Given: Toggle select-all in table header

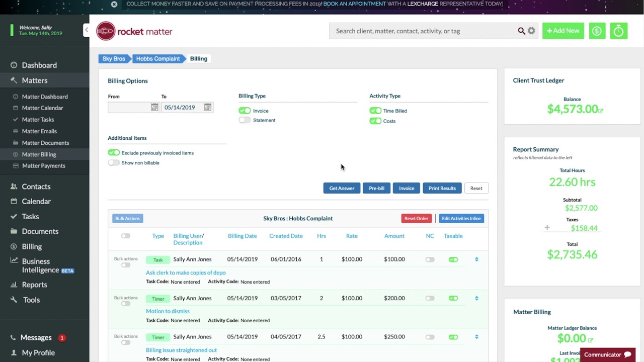Looking at the screenshot, I should (126, 236).
